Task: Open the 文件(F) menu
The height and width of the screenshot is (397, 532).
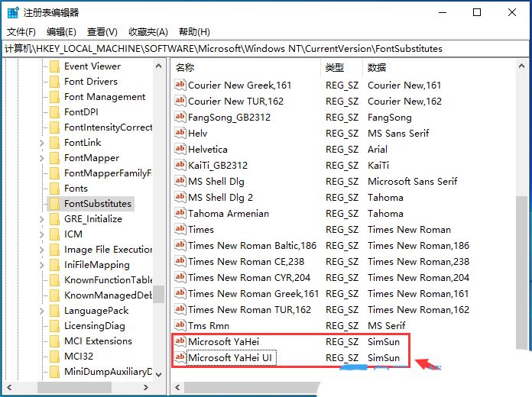Action: click(x=21, y=32)
